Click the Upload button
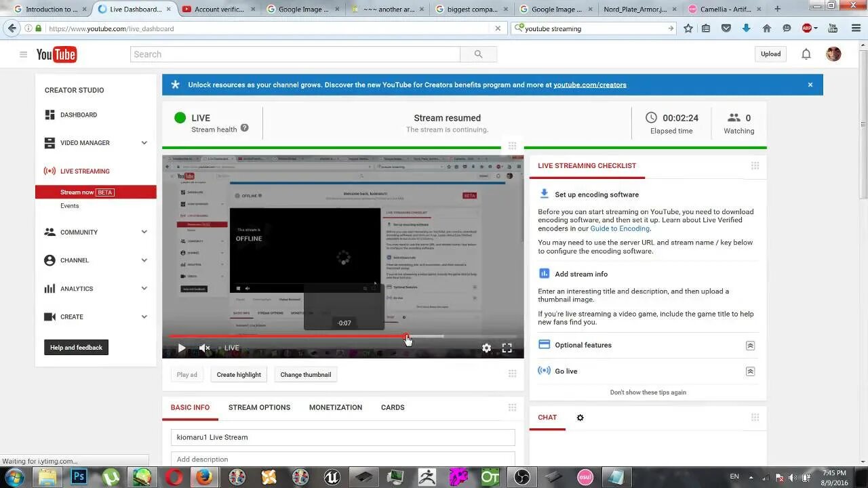This screenshot has width=868, height=488. pos(770,54)
